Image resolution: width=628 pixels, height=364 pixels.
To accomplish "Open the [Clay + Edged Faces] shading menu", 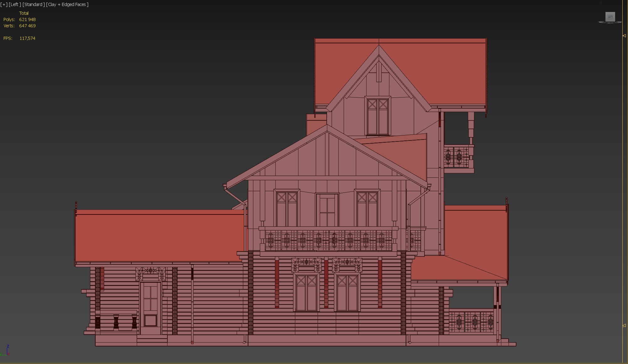I will [67, 4].
